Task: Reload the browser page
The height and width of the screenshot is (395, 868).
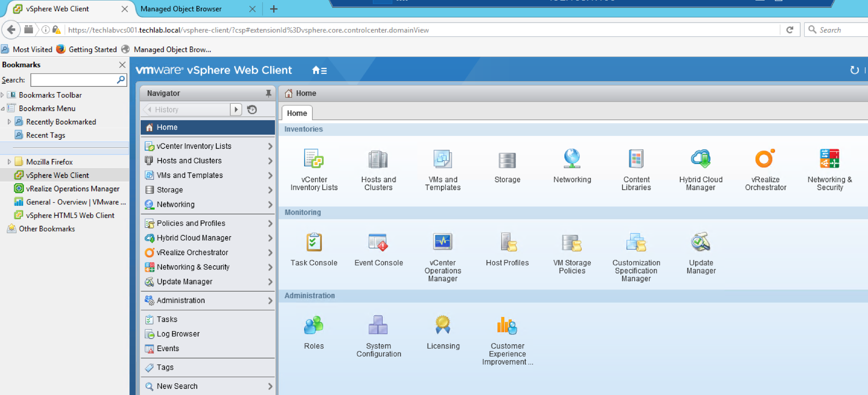Action: [790, 30]
